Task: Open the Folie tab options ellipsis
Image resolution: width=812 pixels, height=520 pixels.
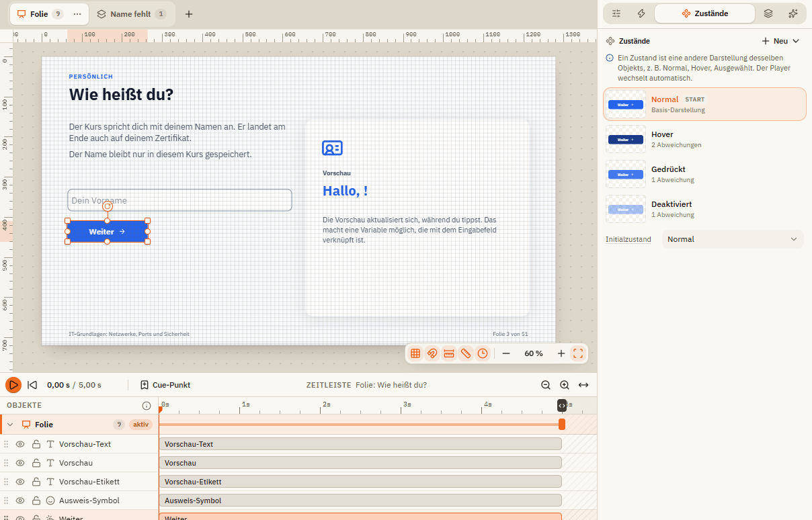Action: [x=77, y=14]
